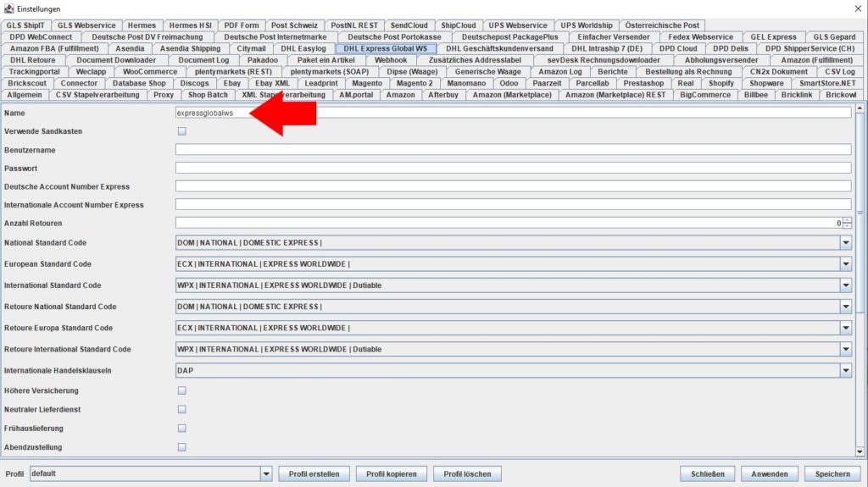Viewport: 868px width, 487px height.
Task: Click the Profil erstellen button
Action: coord(314,474)
